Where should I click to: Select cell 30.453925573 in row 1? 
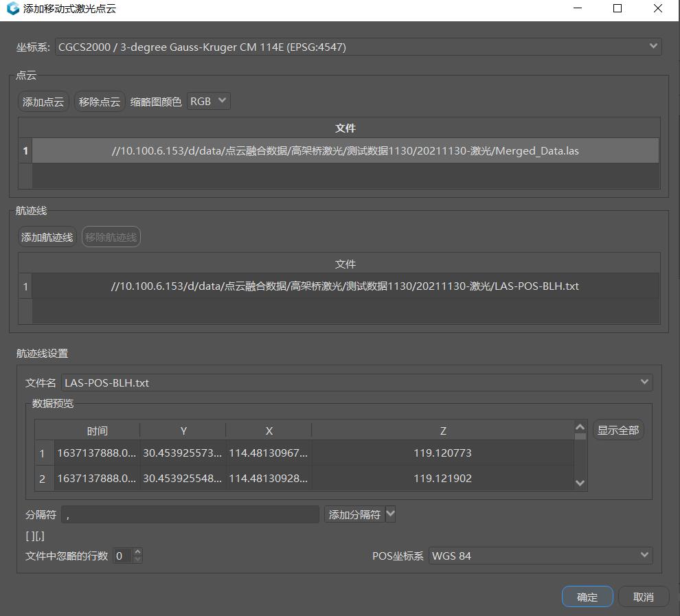(x=183, y=453)
